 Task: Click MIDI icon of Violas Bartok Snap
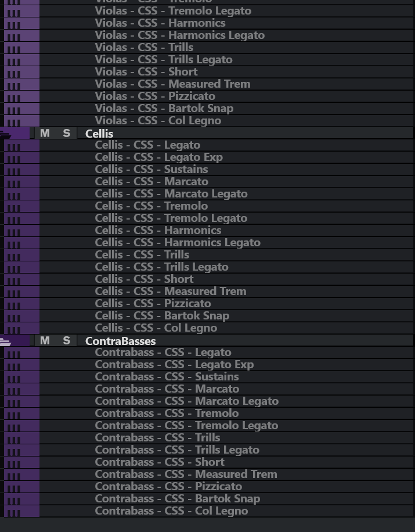click(13, 109)
